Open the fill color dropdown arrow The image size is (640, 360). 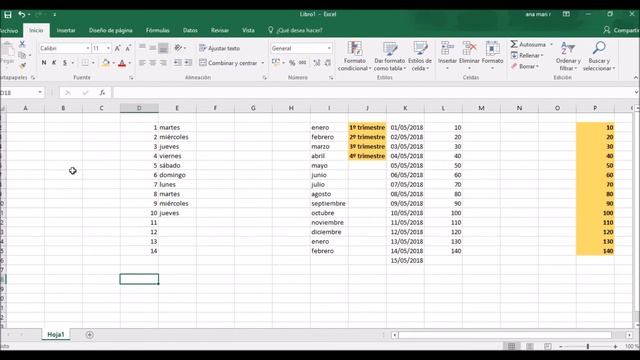[x=113, y=63]
